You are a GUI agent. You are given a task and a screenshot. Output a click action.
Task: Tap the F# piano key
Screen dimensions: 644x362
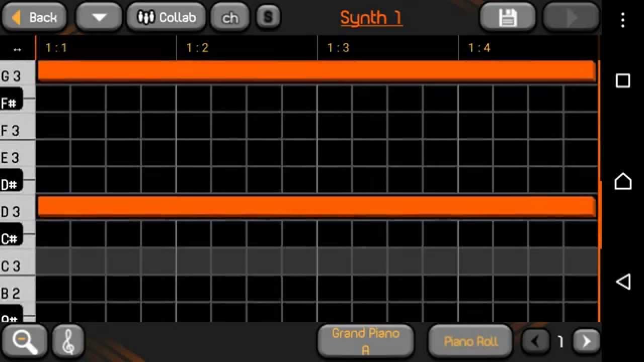click(x=12, y=99)
